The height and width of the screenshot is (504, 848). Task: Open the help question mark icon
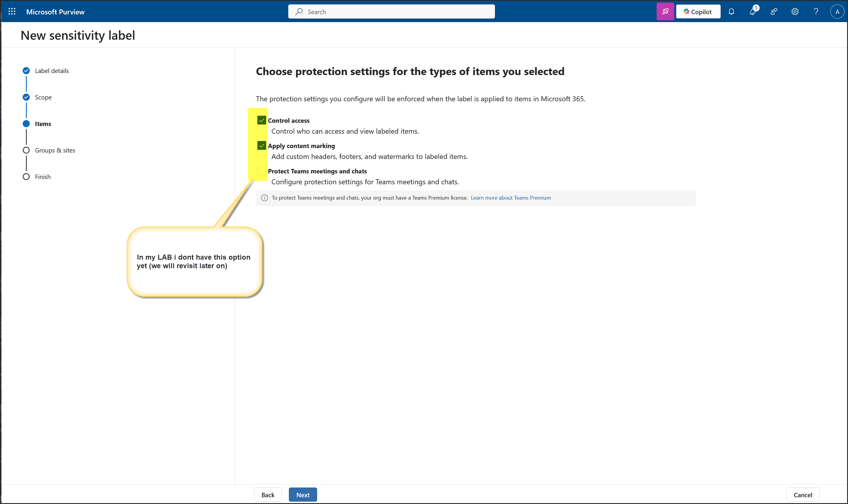(816, 11)
